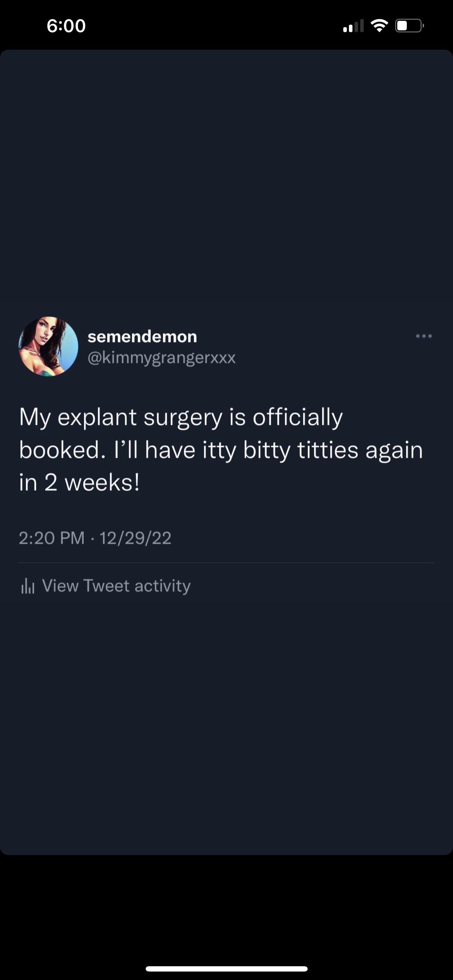Tap the word "officially" in the tweet
Image resolution: width=453 pixels, height=980 pixels.
(298, 417)
